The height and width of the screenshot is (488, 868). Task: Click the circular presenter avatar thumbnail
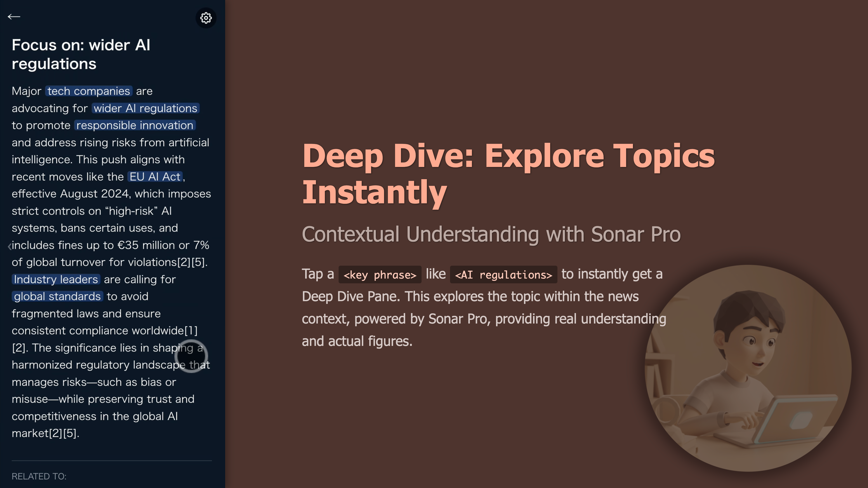pyautogui.click(x=748, y=368)
